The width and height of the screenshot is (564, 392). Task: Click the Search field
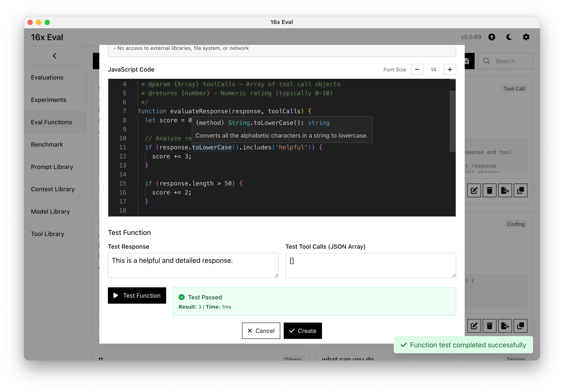[x=505, y=61]
